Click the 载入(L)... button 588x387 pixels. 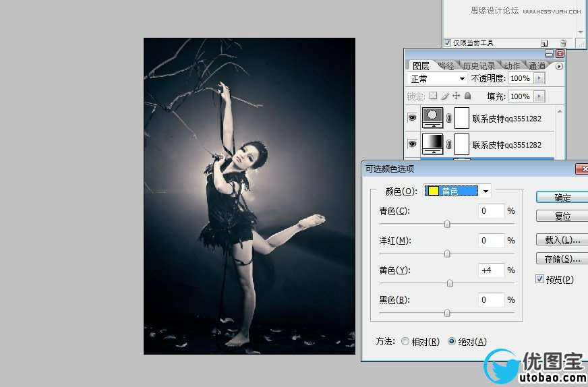pyautogui.click(x=562, y=240)
